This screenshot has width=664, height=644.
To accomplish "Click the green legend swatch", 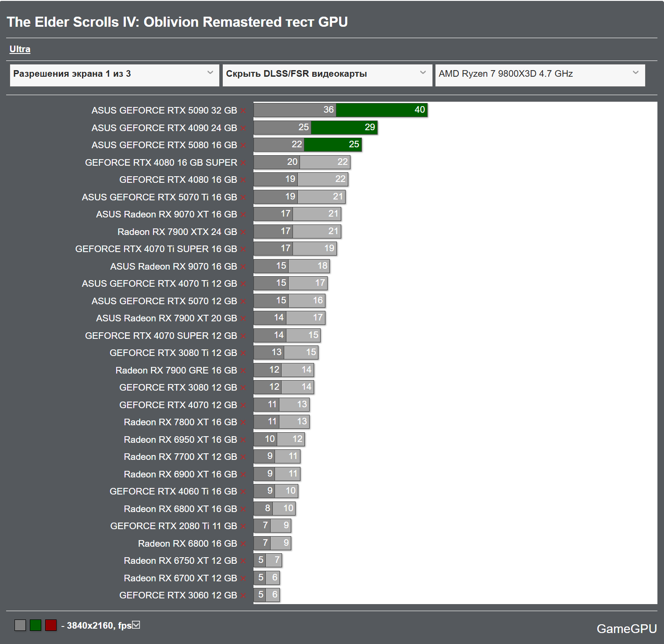I will click(x=36, y=625).
